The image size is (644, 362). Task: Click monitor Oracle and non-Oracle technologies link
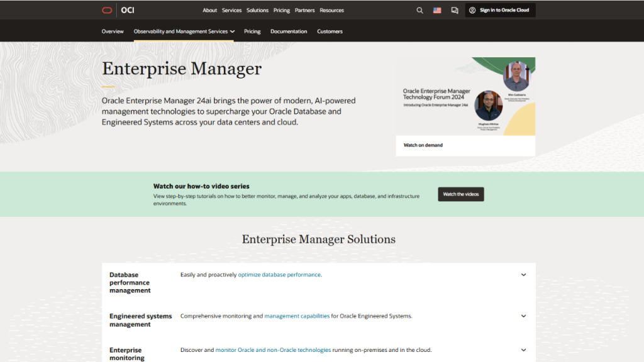pos(273,350)
